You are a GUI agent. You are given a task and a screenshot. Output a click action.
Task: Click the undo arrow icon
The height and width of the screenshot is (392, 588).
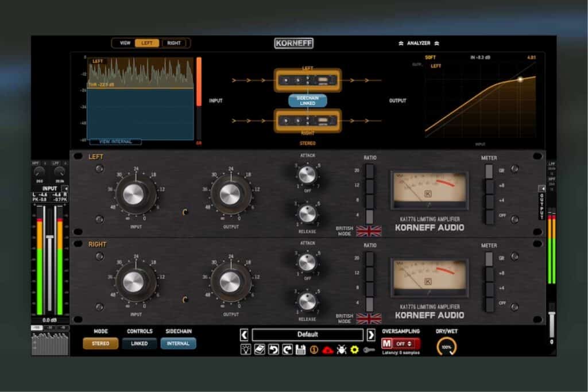[273, 350]
